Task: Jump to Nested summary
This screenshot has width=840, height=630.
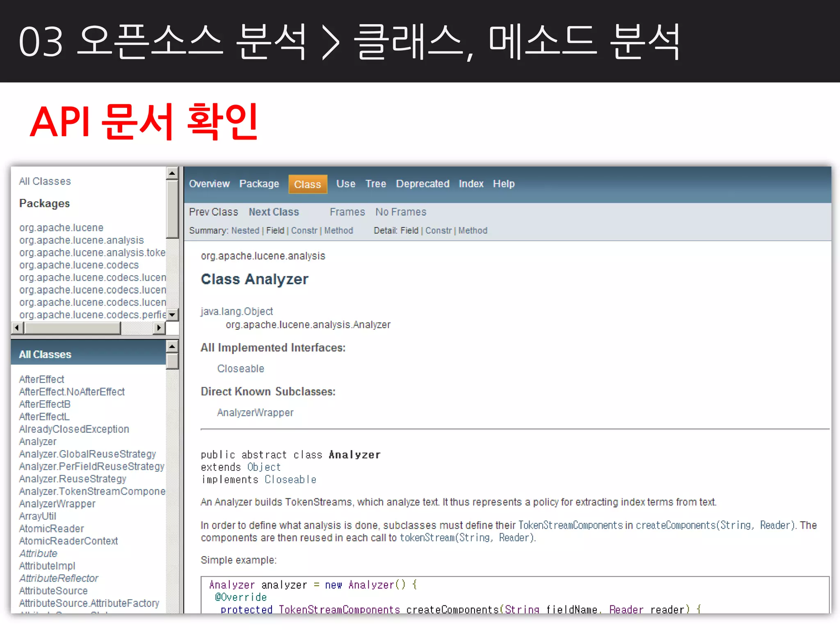Action: pyautogui.click(x=245, y=231)
